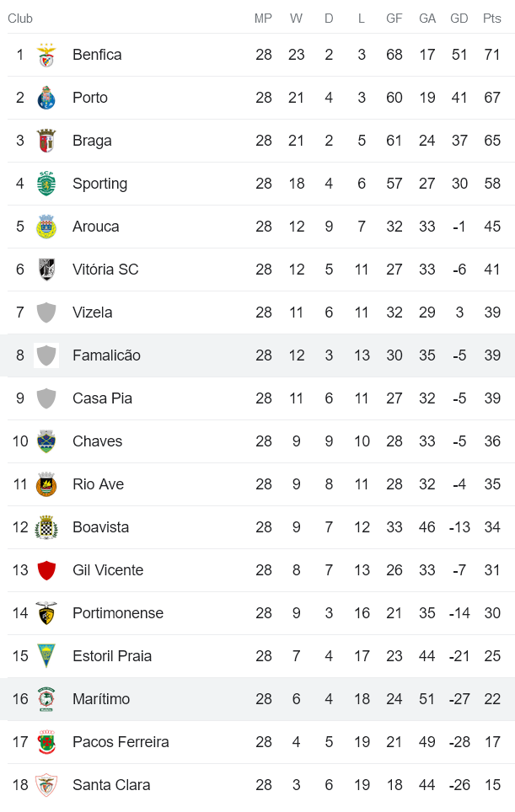Click the Club column header
The width and height of the screenshot is (515, 812).
click(x=20, y=19)
